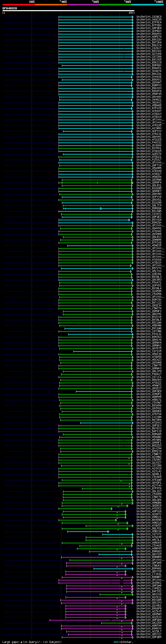Open hit UniRef100_C6SWC9
This screenshot has width=166, height=644.
pos(149,17)
